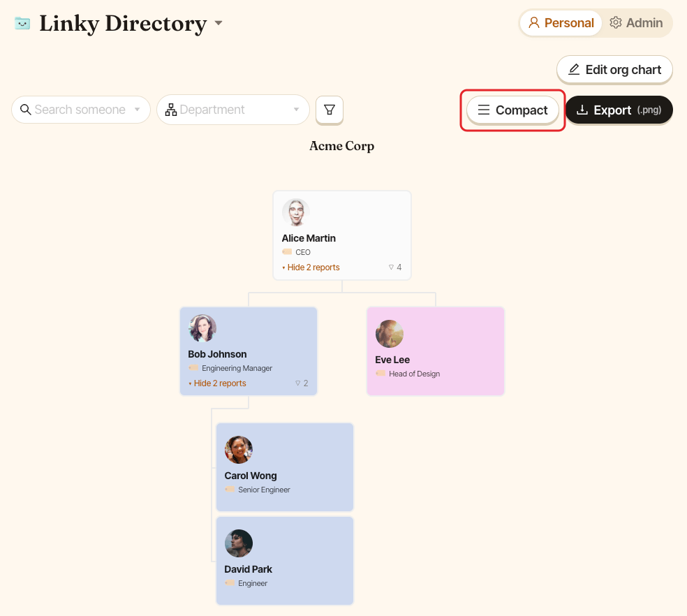
Task: Collapse Alice Martin's Hide 2 reports link
Action: (311, 267)
